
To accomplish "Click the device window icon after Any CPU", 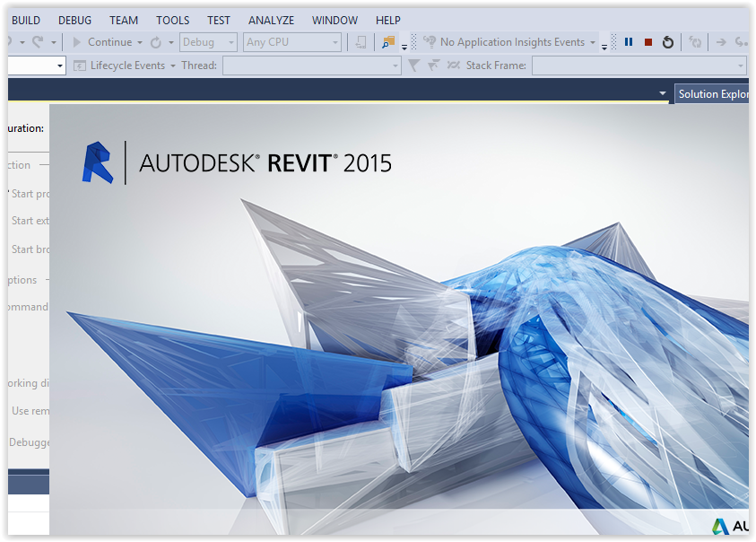I will (x=361, y=42).
